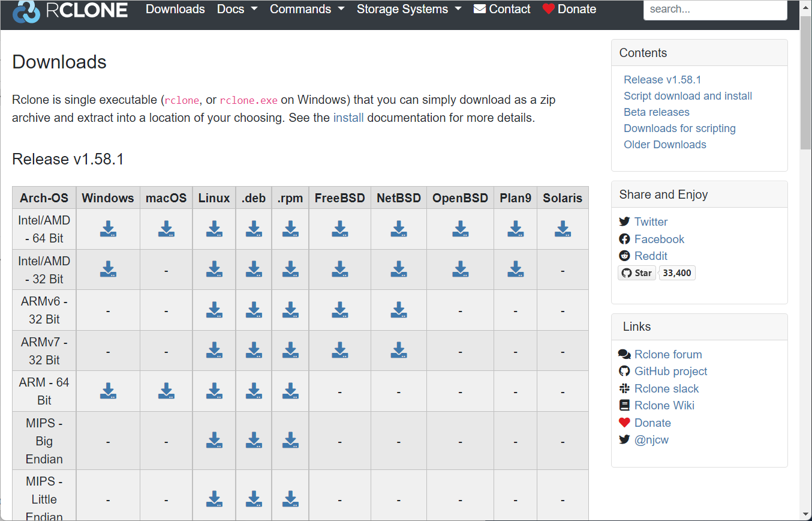Open the Donate nav item in navbar
The width and height of the screenshot is (812, 521).
coord(569,9)
